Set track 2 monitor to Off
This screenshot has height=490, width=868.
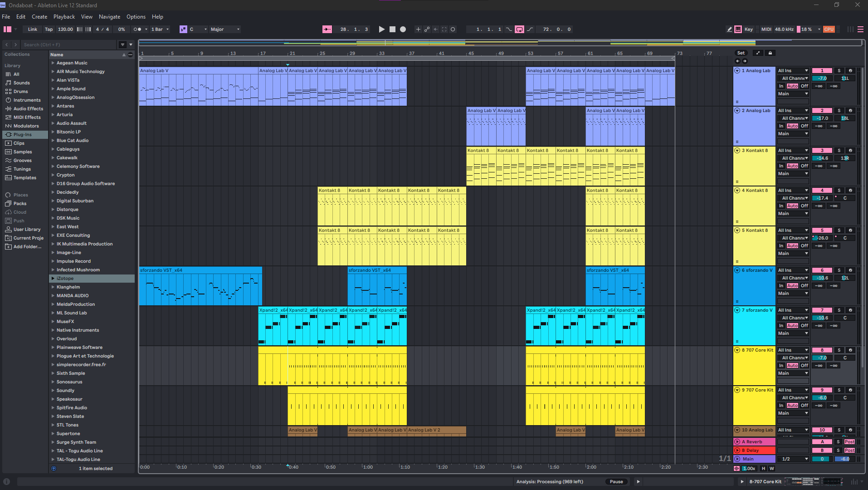tap(804, 126)
